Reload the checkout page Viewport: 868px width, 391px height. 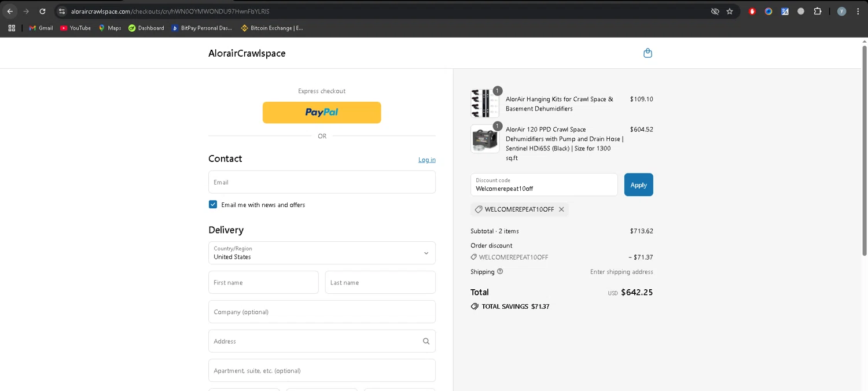click(42, 11)
